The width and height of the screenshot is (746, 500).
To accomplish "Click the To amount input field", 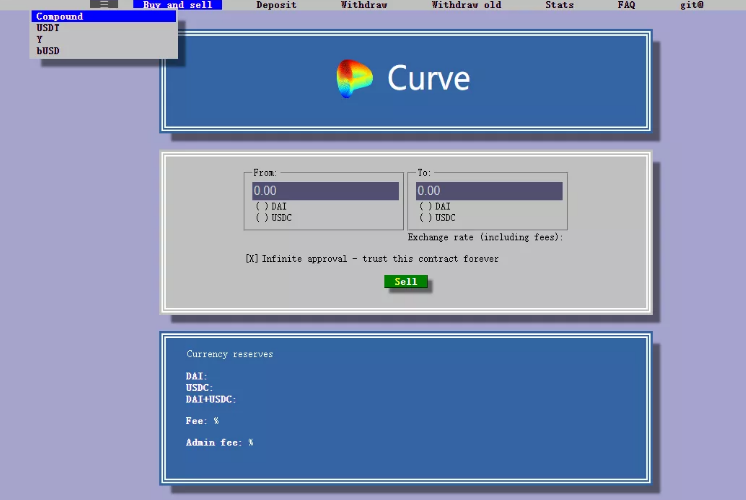I will [x=489, y=191].
